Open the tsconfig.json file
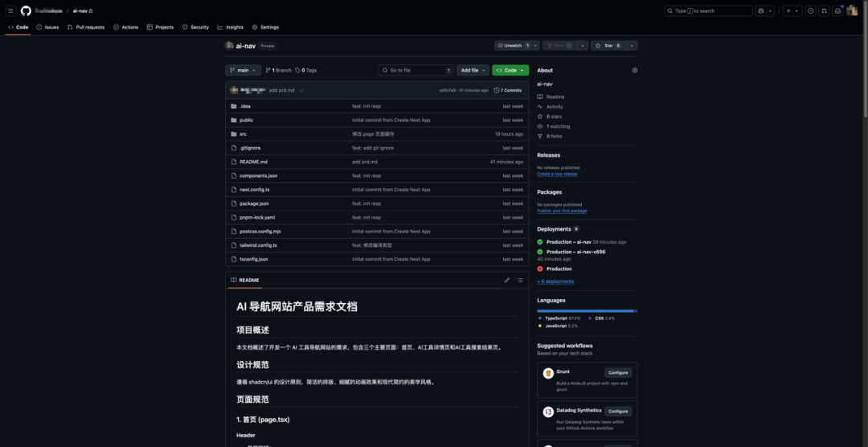868x447 pixels. [x=253, y=259]
